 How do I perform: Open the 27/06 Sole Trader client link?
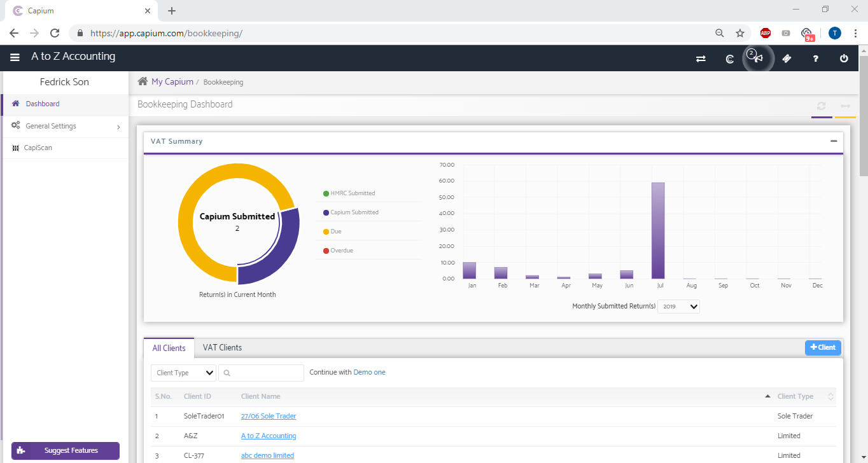(x=269, y=416)
